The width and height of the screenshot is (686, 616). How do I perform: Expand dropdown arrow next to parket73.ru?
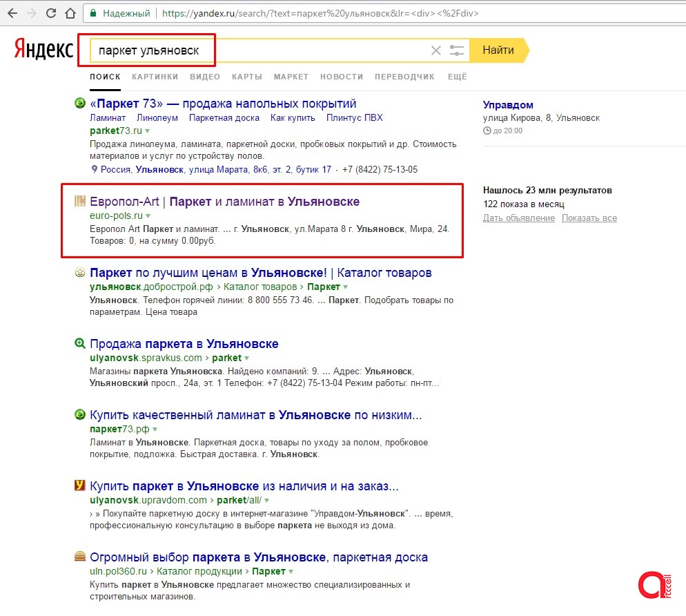[x=148, y=131]
